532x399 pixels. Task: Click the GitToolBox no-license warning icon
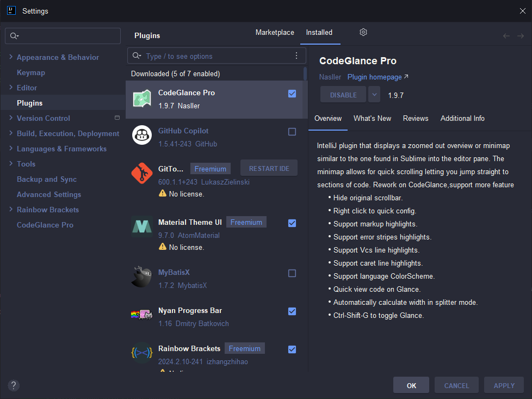tap(163, 193)
